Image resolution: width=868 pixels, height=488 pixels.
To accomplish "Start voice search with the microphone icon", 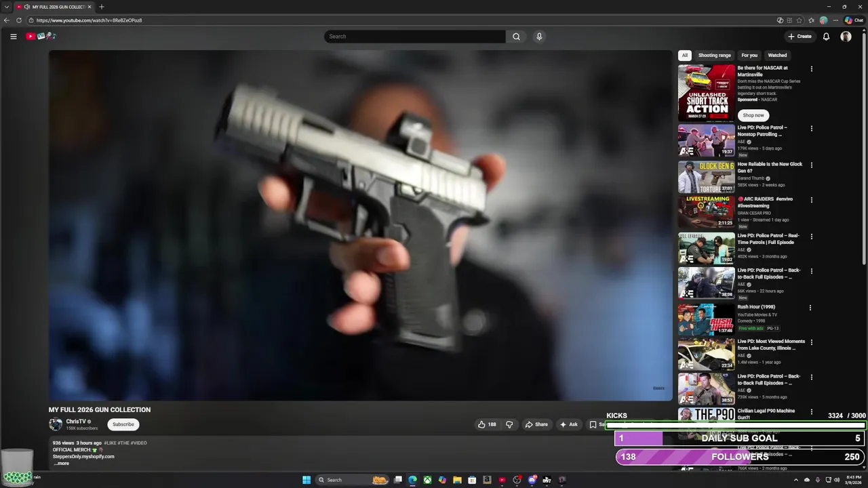I will pyautogui.click(x=539, y=37).
